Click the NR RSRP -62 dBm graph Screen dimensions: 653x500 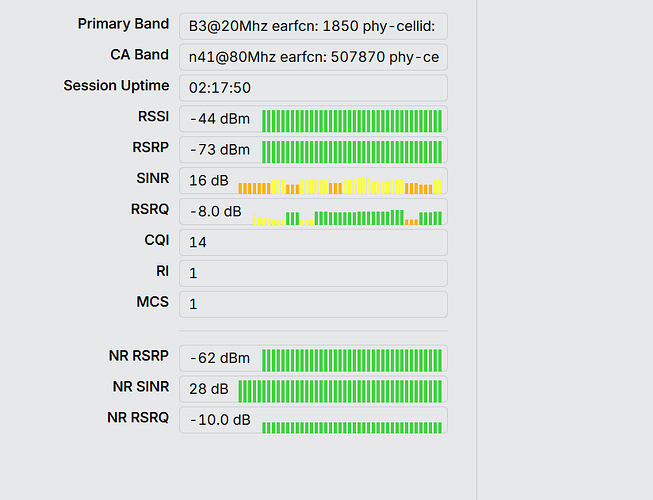(352, 360)
